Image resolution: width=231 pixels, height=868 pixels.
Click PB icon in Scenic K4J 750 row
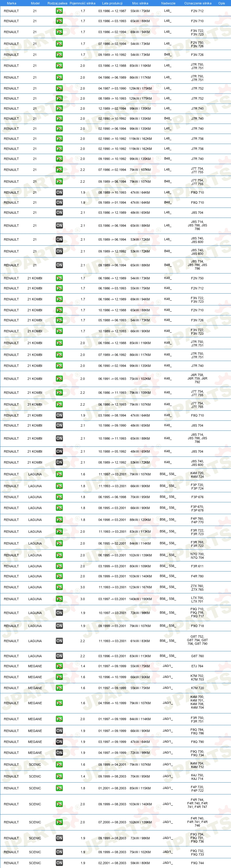pyautogui.click(x=59, y=776)
